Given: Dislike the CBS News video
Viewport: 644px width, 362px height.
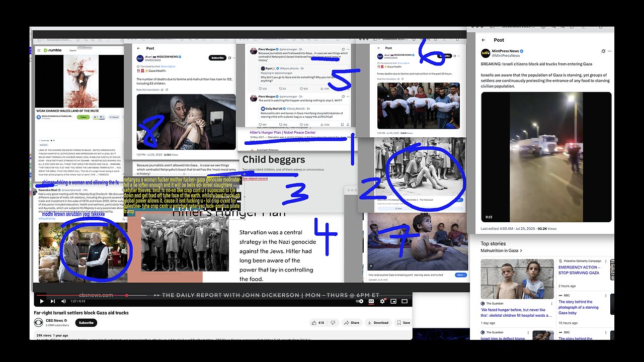Looking at the screenshot, I should point(334,323).
